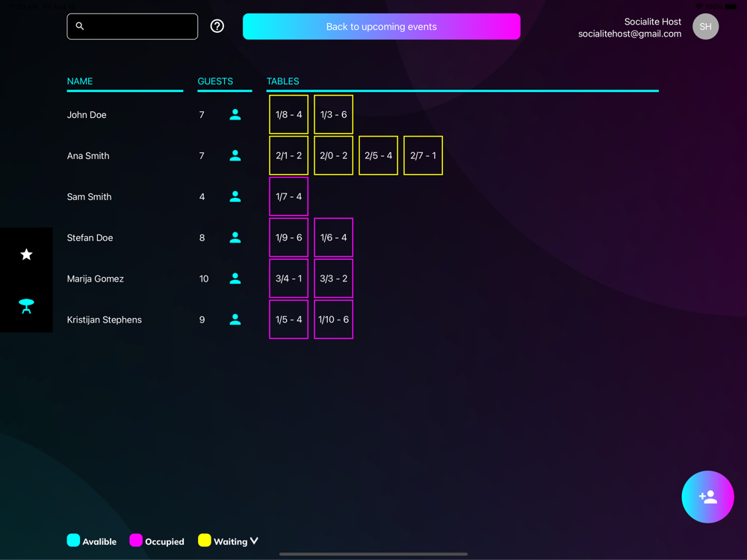The height and width of the screenshot is (560, 747).
Task: Click Sam Smith's guest count 4
Action: coord(202,196)
